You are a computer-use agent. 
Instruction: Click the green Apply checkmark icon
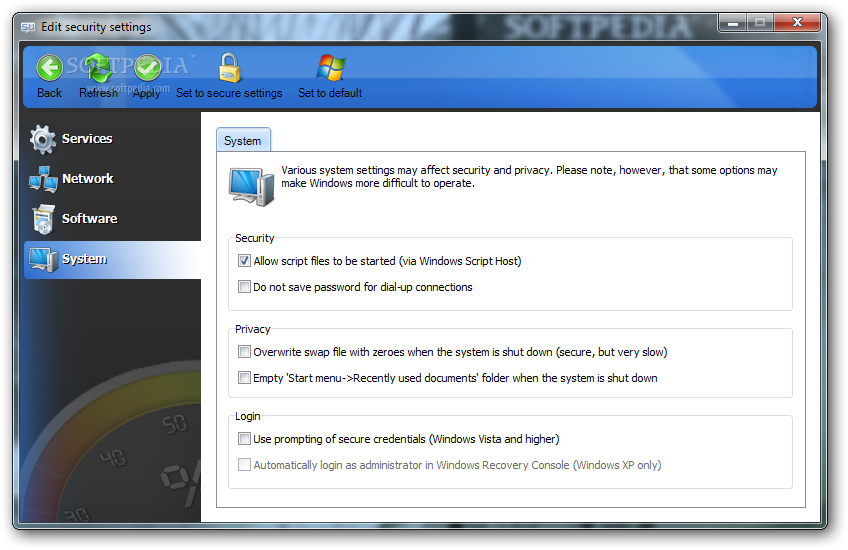[147, 68]
